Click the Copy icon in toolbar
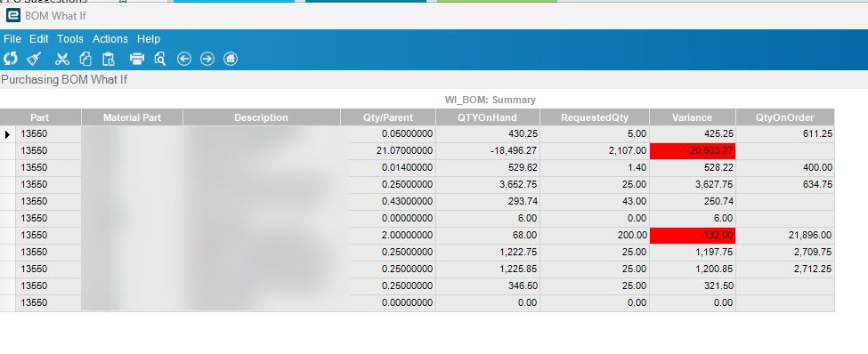The width and height of the screenshot is (868, 354). (x=85, y=58)
